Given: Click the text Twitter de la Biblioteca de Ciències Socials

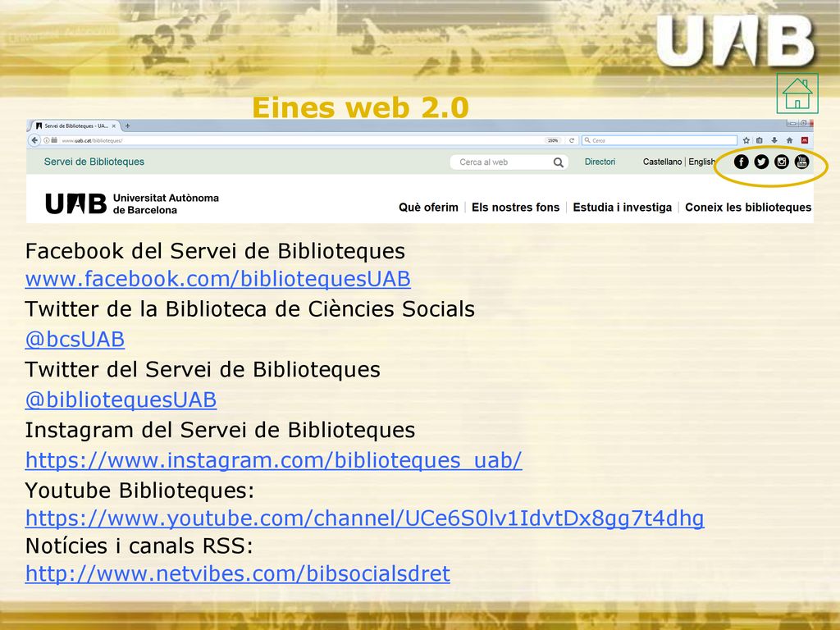Looking at the screenshot, I should pyautogui.click(x=250, y=309).
